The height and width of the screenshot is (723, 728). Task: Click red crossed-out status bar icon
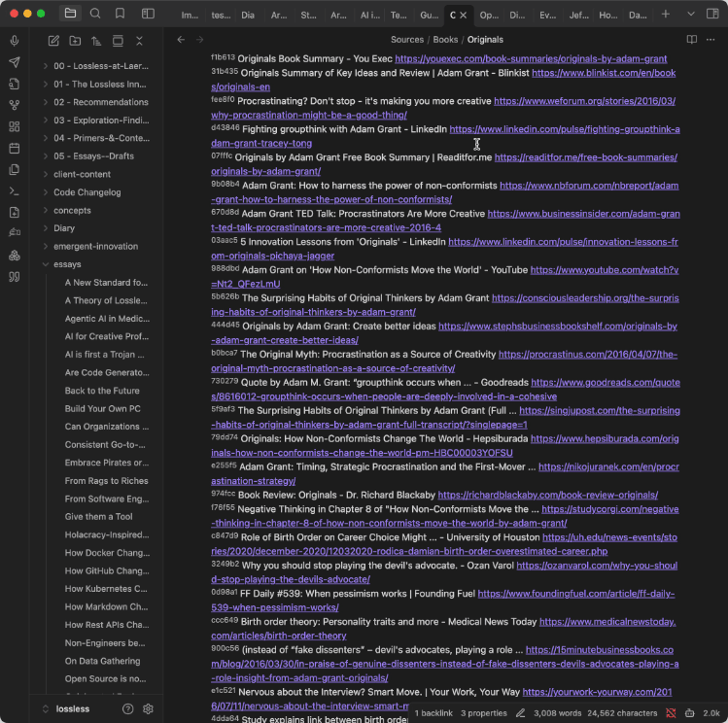click(671, 712)
